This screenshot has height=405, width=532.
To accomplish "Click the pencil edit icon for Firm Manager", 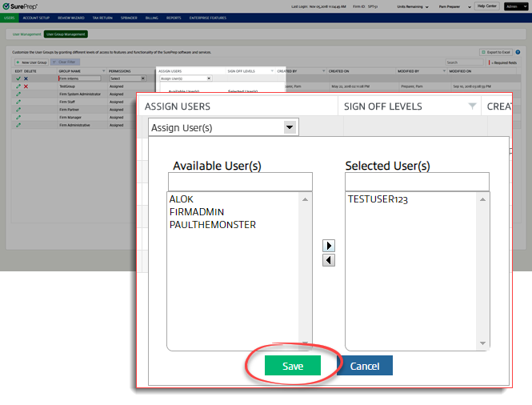I will (x=18, y=118).
